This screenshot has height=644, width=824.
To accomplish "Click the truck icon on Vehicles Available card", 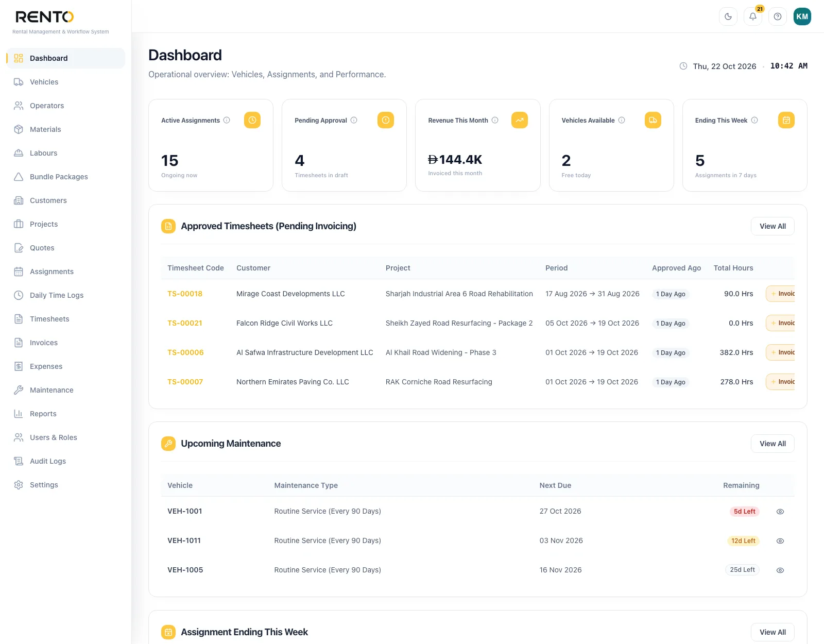I will [653, 120].
